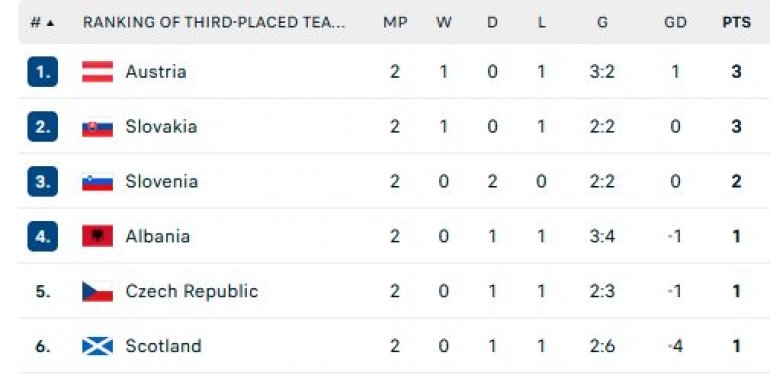Click the Ranking of Third-Placed Teams header
This screenshot has height=375, width=770.
[x=214, y=22]
